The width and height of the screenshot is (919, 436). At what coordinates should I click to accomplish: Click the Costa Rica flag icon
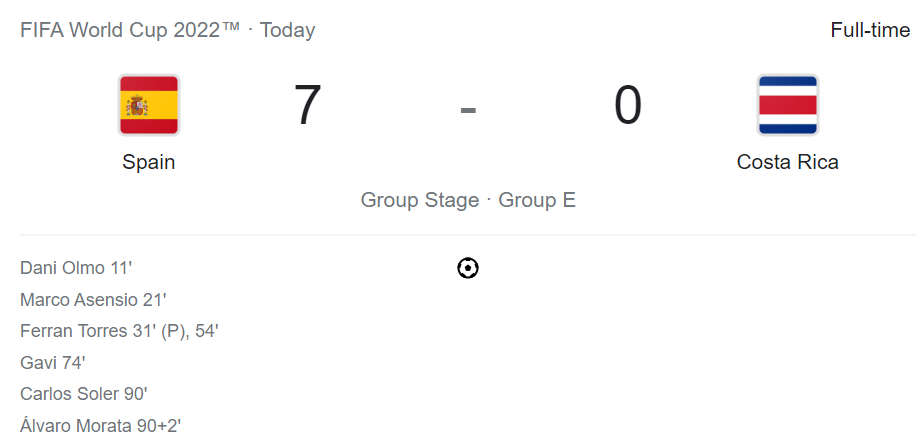(787, 105)
